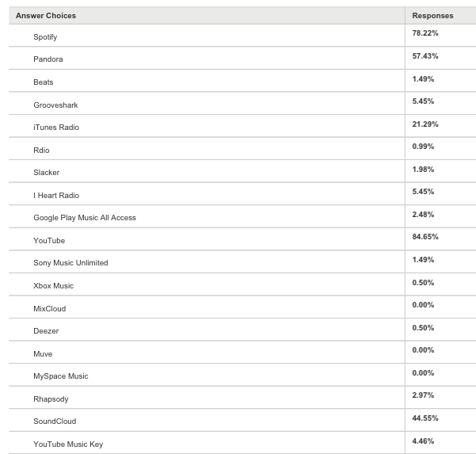This screenshot has height=454, width=476.
Task: Select the Xbox Music row
Action: tap(53, 285)
